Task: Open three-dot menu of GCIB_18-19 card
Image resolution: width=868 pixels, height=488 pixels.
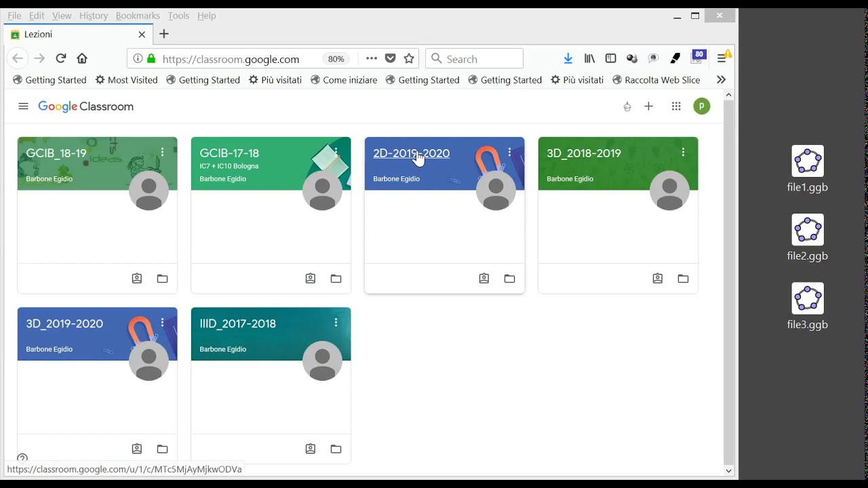Action: pyautogui.click(x=162, y=152)
